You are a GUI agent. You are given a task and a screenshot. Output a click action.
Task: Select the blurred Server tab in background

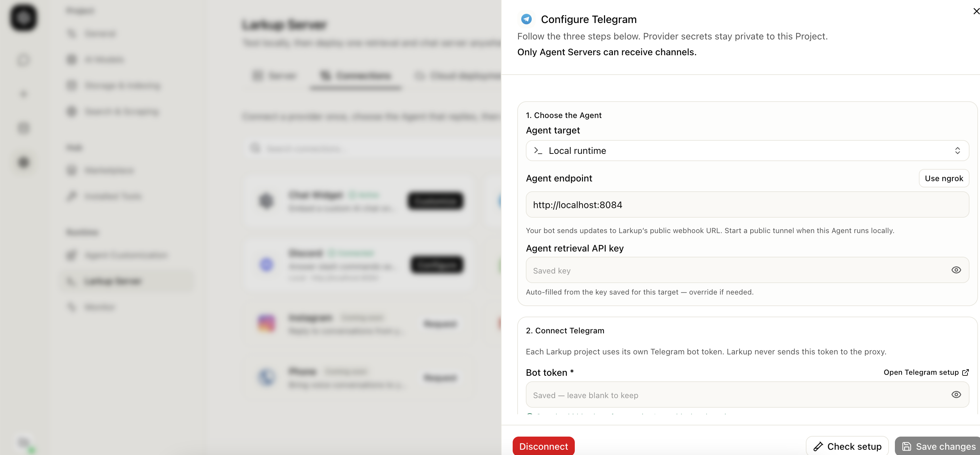(x=274, y=76)
